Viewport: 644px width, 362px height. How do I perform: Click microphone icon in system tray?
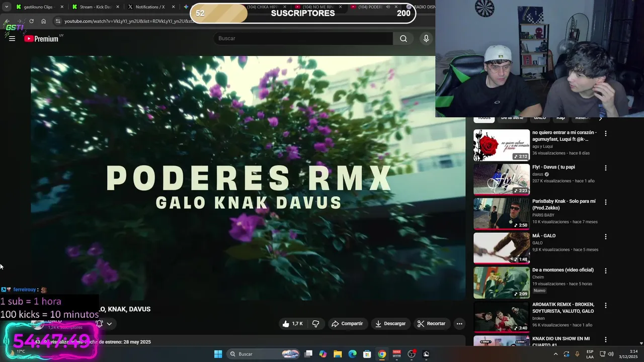577,354
